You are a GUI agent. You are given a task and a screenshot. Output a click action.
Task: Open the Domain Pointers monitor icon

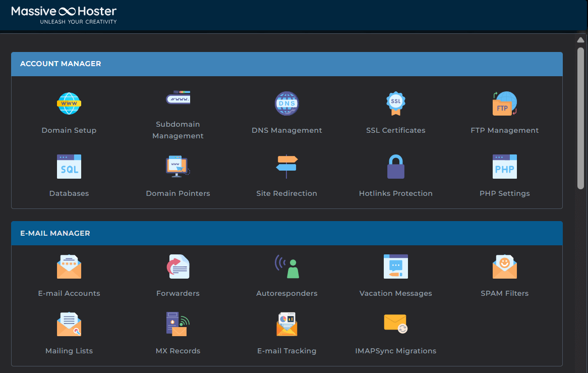point(178,166)
